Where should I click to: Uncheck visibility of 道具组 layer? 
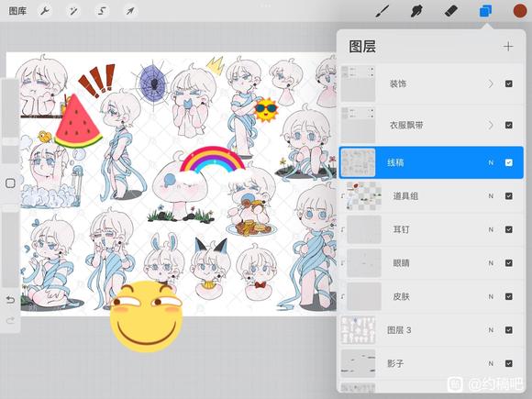(508, 195)
